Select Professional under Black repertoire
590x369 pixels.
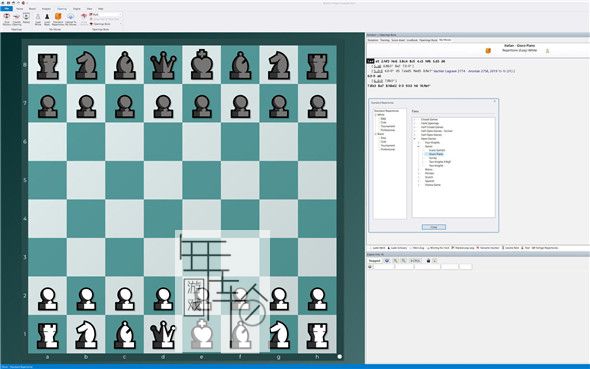(388, 149)
